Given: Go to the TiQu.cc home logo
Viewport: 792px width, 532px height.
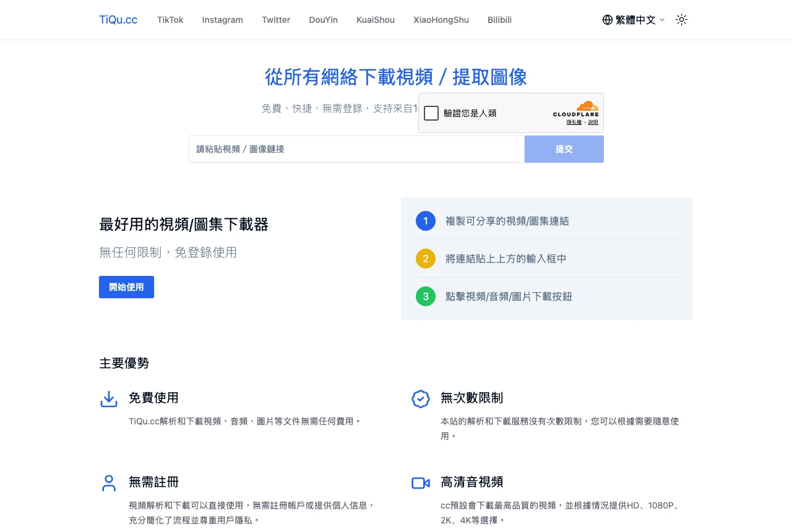Looking at the screenshot, I should click(x=118, y=20).
